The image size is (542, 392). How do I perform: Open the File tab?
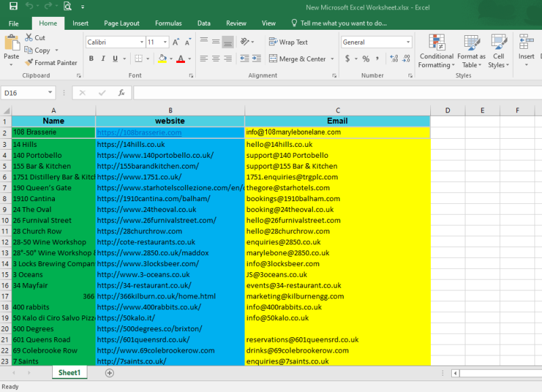tap(14, 24)
